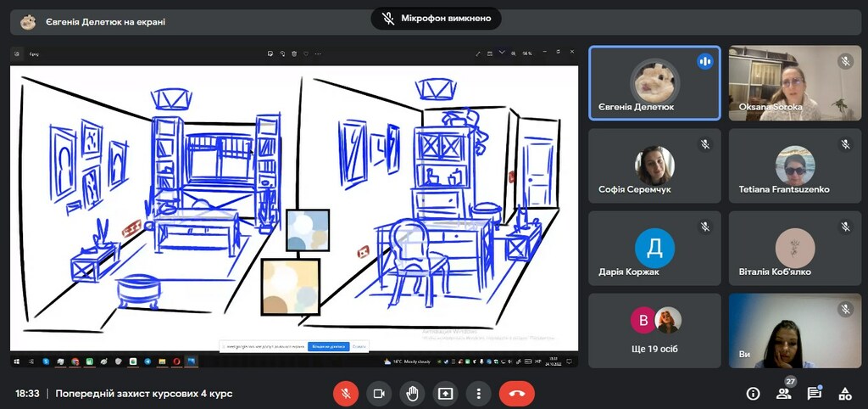The width and height of the screenshot is (868, 409).
Task: Click the Opera icon on shared taskbar
Action: (x=176, y=361)
